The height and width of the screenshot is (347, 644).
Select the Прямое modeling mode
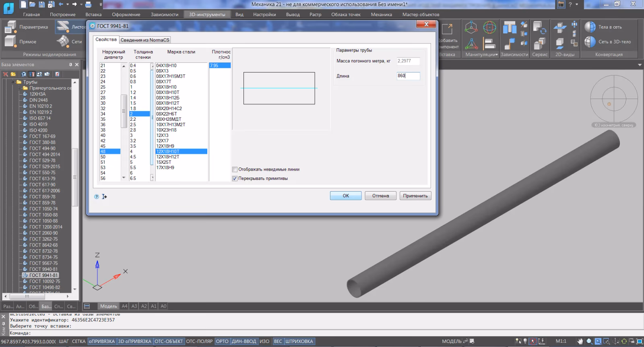tap(21, 41)
